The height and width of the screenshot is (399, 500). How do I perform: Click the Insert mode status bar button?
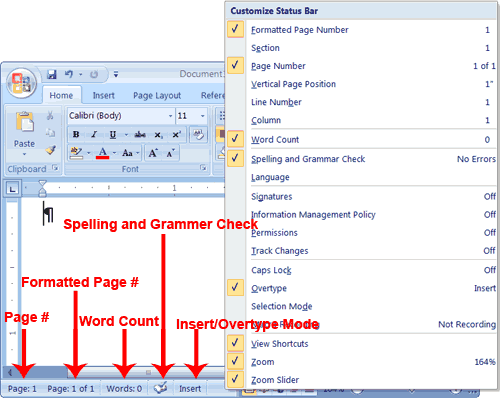click(190, 389)
